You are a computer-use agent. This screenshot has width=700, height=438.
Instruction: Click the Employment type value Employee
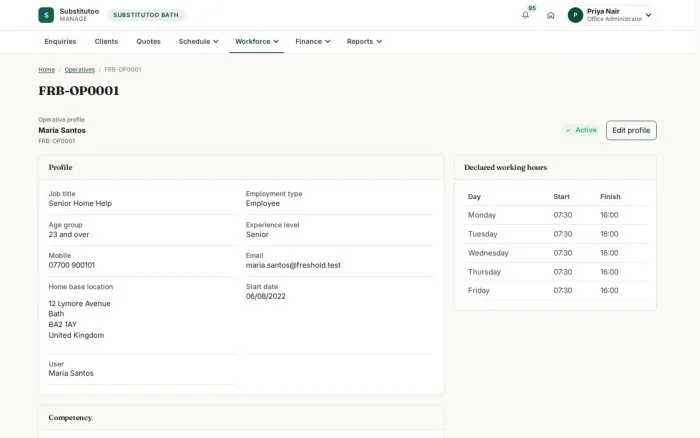[x=262, y=204]
